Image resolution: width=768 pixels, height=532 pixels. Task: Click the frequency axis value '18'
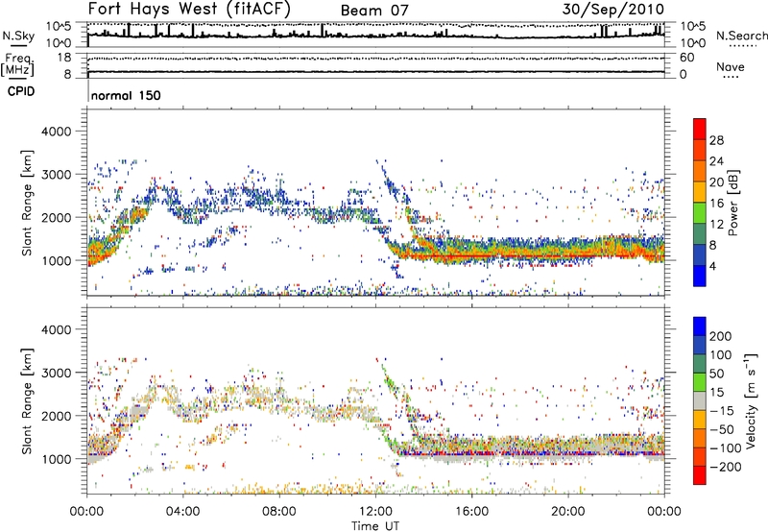tap(64, 58)
